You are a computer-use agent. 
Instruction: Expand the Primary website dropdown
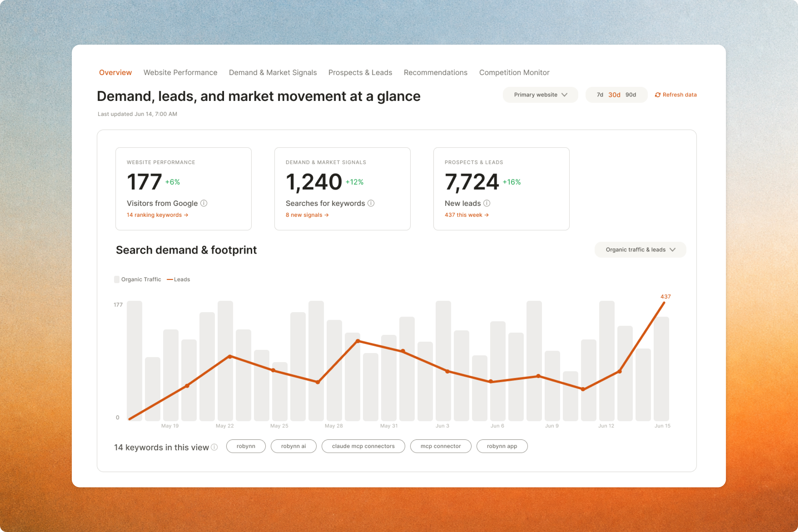click(540, 95)
